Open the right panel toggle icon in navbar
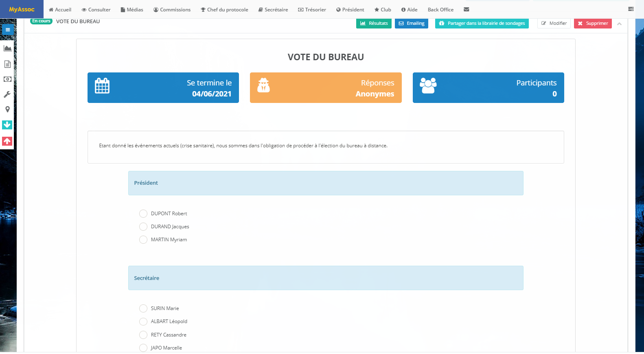This screenshot has width=644, height=354. (631, 9)
